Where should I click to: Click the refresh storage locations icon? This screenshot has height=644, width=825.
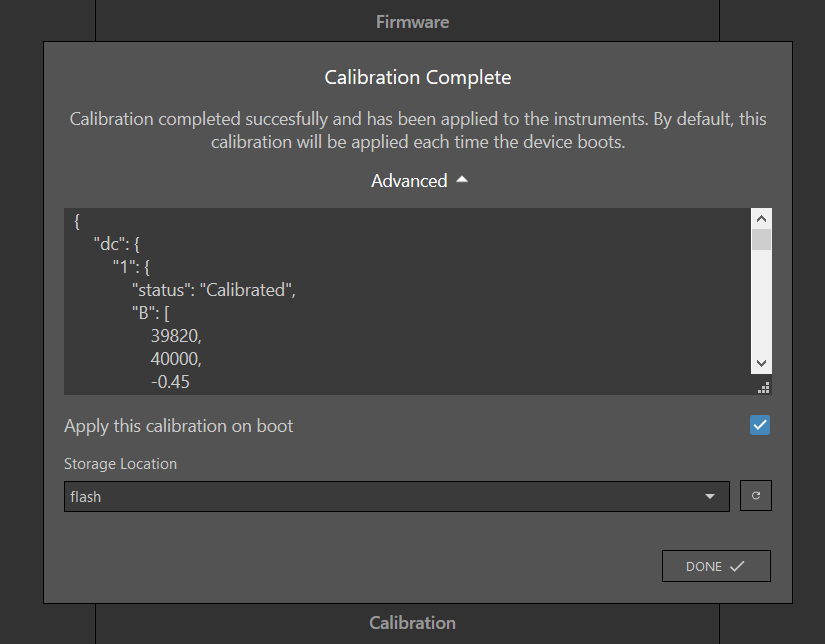point(756,496)
